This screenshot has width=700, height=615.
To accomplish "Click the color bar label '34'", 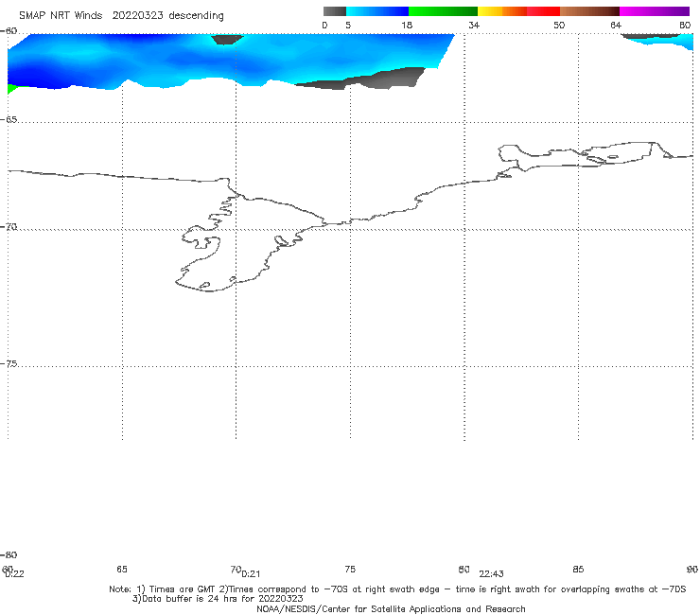I will (474, 25).
